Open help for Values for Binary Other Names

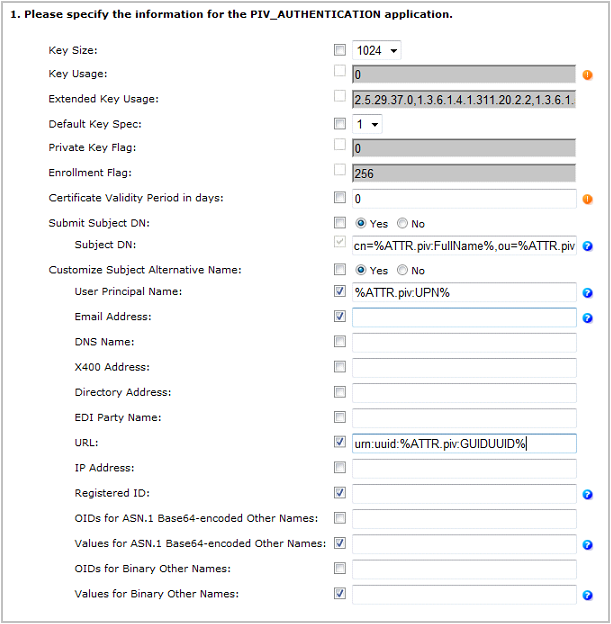588,595
